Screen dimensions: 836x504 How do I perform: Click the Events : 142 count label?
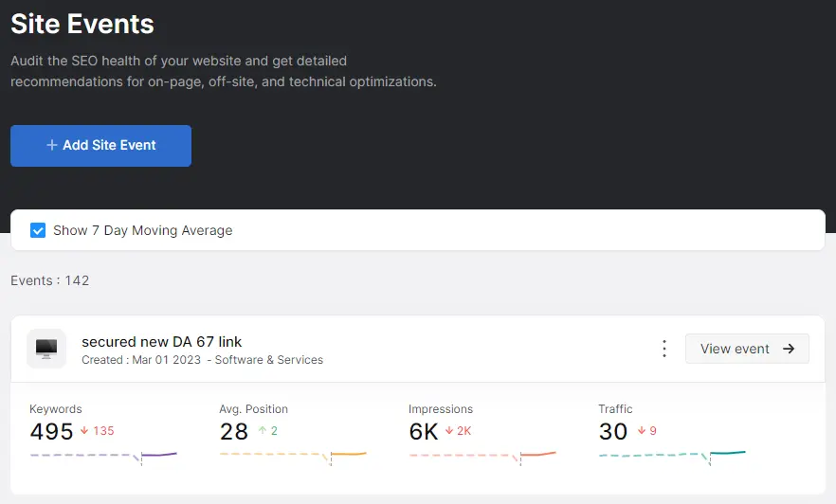pyautogui.click(x=50, y=280)
